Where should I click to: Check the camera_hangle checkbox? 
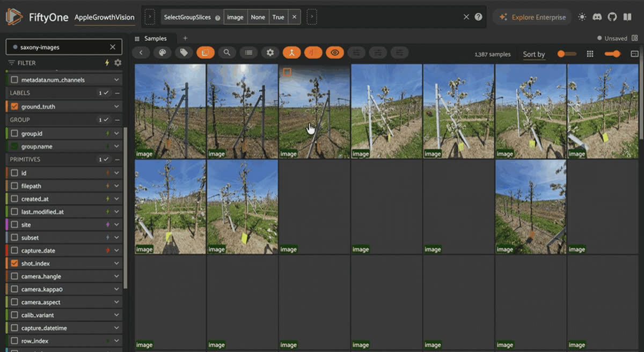click(x=14, y=276)
